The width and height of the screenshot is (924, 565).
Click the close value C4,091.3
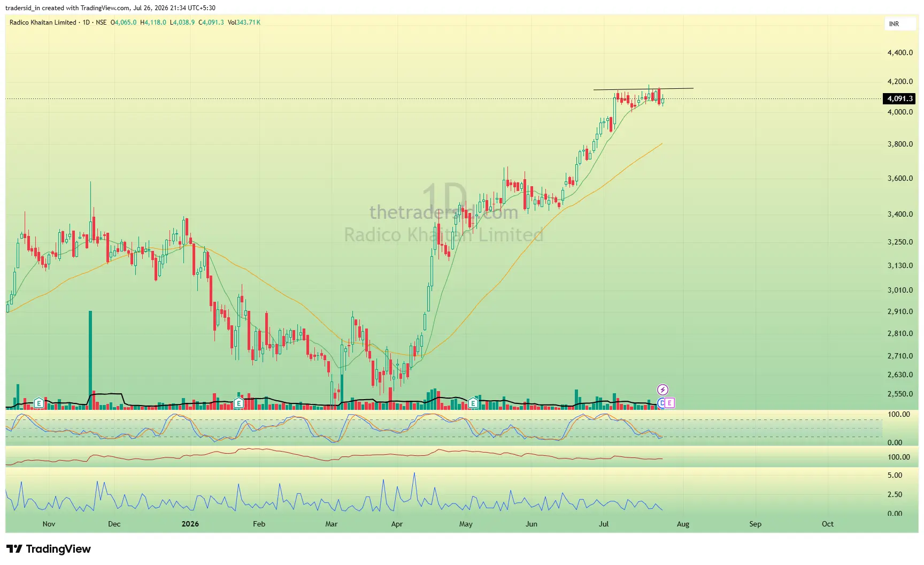click(x=211, y=22)
